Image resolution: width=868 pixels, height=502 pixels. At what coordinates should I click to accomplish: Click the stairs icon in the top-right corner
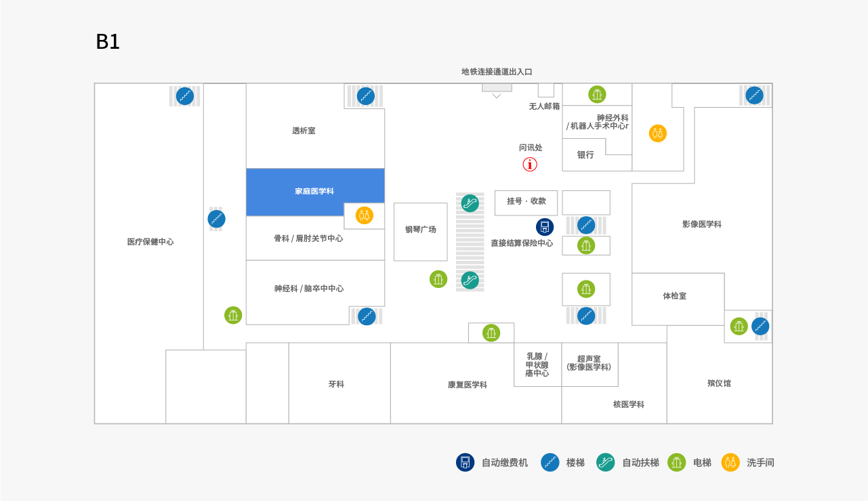point(754,96)
